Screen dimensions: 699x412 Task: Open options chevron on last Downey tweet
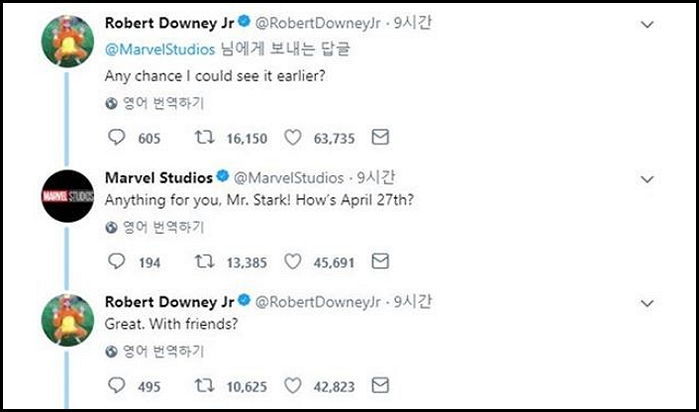[x=651, y=302]
